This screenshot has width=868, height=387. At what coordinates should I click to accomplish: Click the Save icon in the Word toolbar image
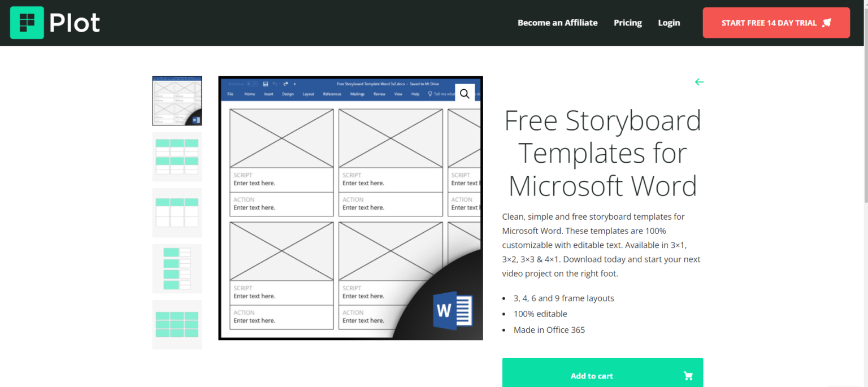click(265, 84)
